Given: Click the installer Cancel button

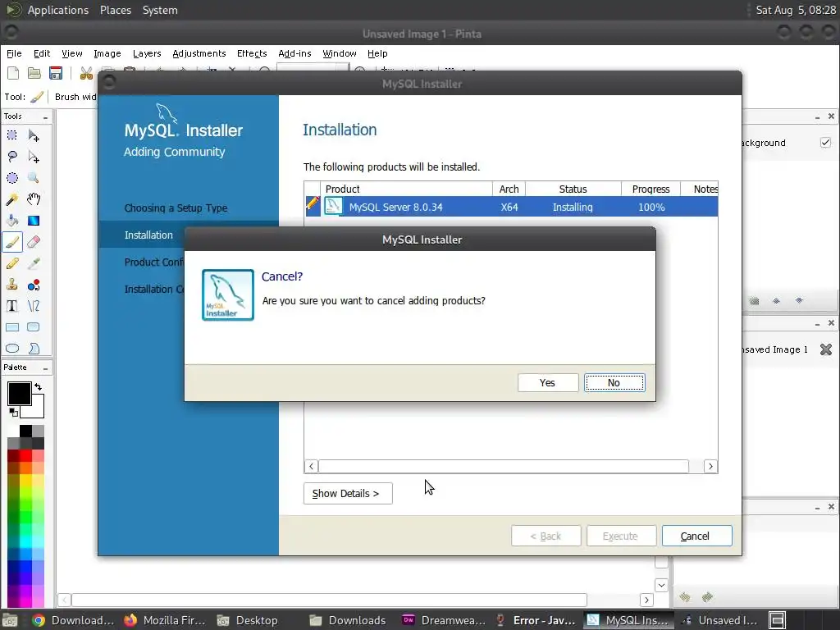Looking at the screenshot, I should (x=696, y=536).
